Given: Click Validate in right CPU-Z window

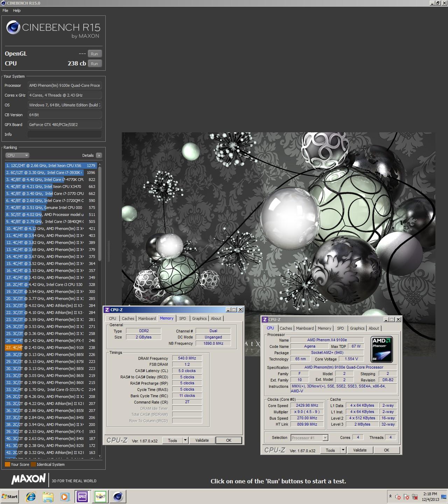Looking at the screenshot, I should click(360, 450).
